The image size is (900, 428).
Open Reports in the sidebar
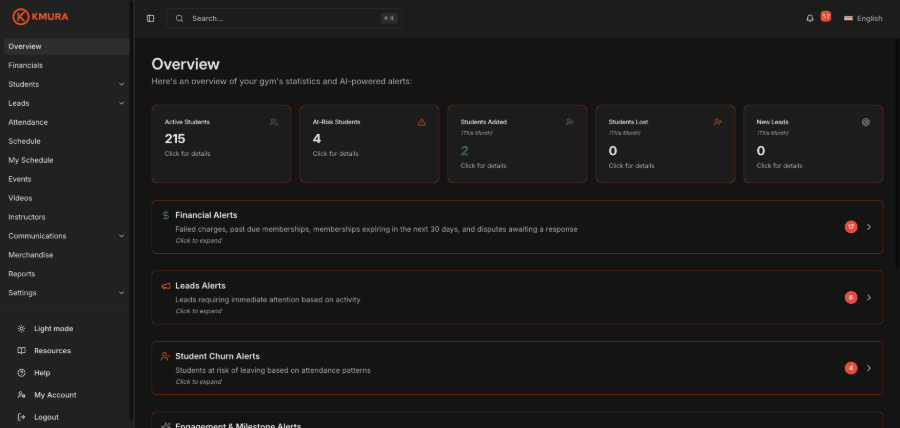point(67,274)
